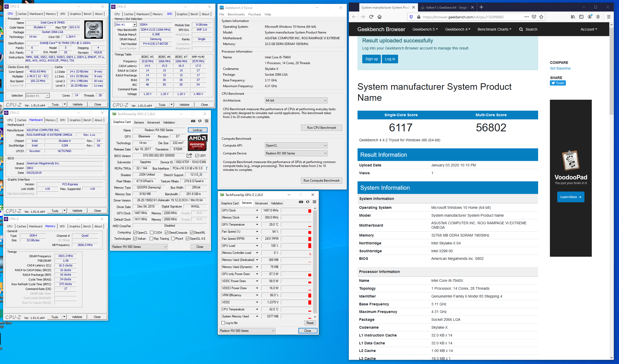
Task: Expand Geekbench 5 navbar dropdown
Action: [425, 29]
